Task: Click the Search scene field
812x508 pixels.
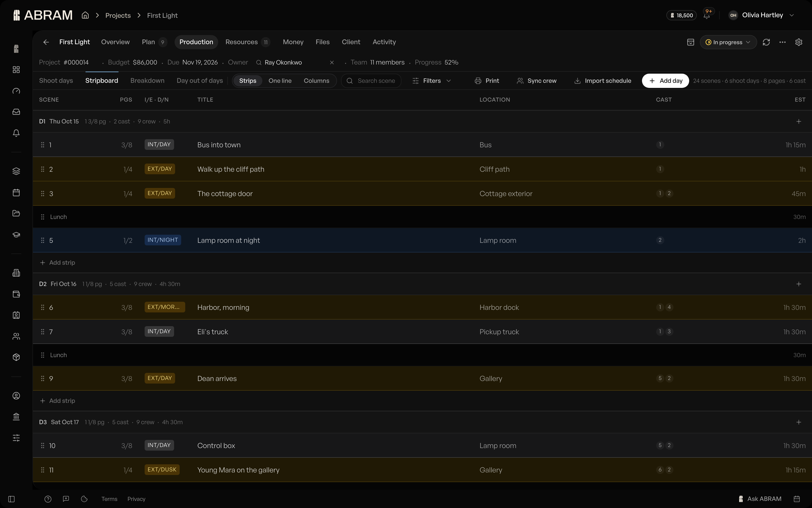Action: point(371,81)
